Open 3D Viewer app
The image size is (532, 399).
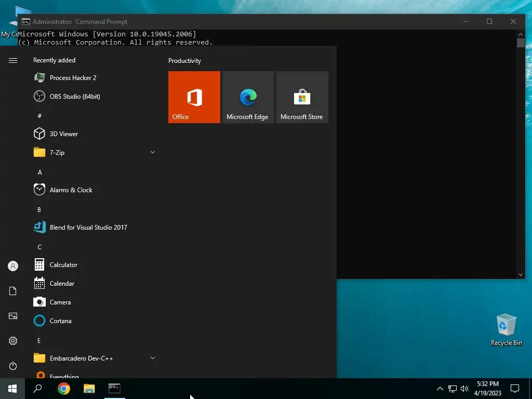(x=95, y=134)
